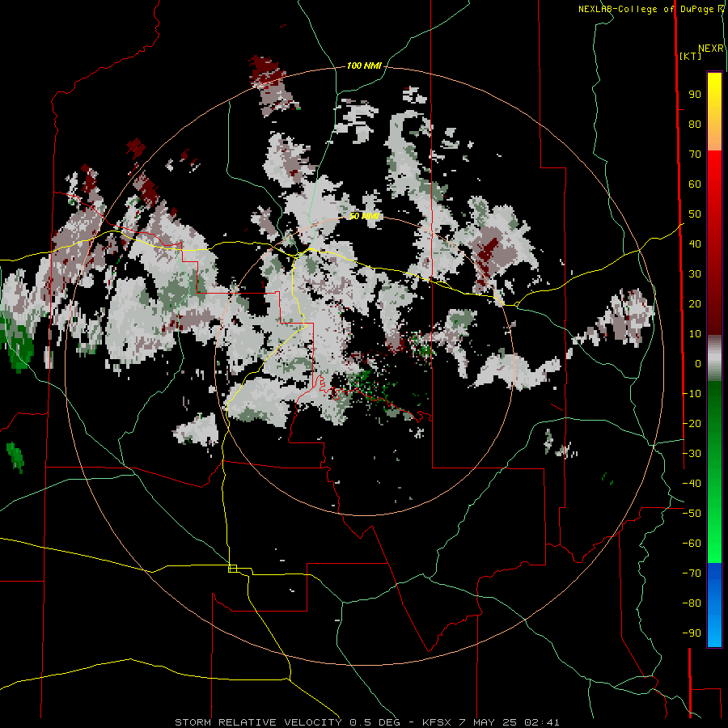Click the -30 value on the velocity scale
728x728 pixels.
pyautogui.click(x=692, y=454)
